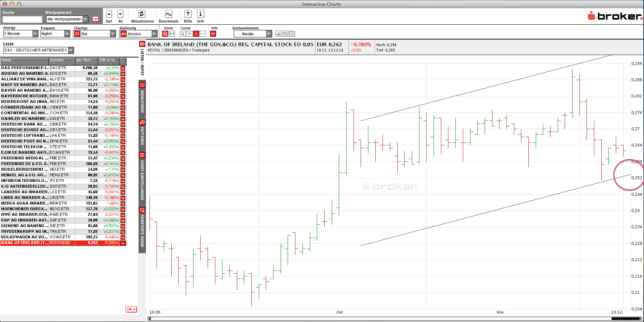
Task: Select the LINDE AG INHABER row
Action: [63, 198]
